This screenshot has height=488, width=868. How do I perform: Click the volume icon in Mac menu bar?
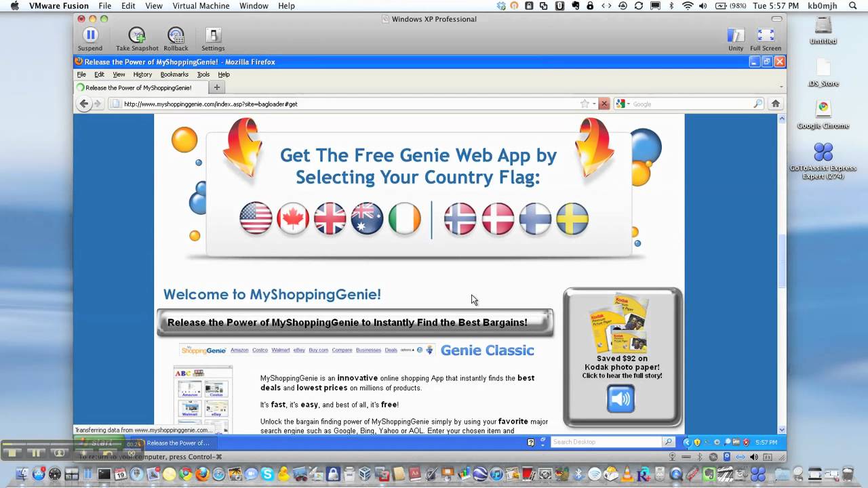pos(703,5)
